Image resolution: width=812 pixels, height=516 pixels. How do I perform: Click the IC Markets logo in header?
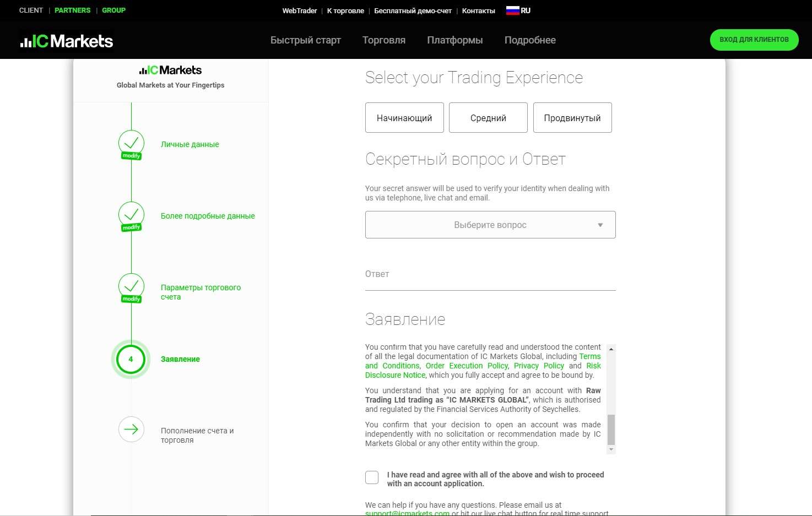(x=67, y=41)
